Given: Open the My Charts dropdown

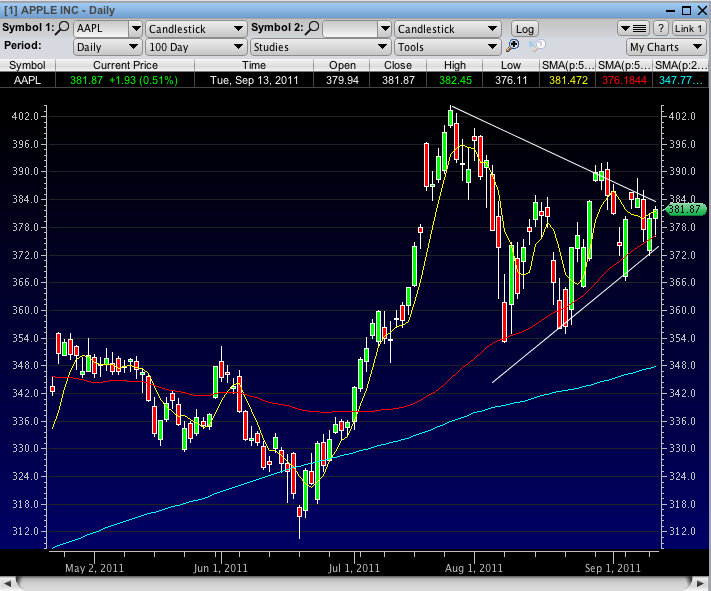Looking at the screenshot, I should (x=665, y=47).
